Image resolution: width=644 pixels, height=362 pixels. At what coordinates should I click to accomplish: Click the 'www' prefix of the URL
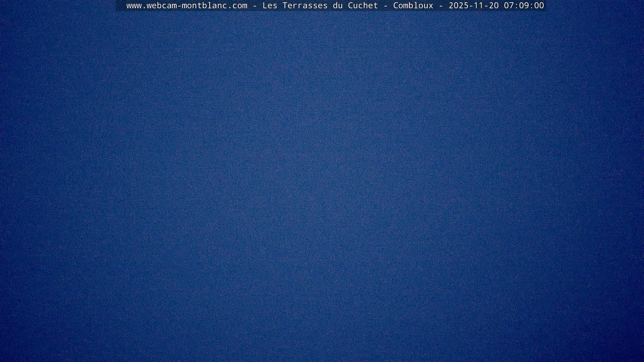point(134,6)
